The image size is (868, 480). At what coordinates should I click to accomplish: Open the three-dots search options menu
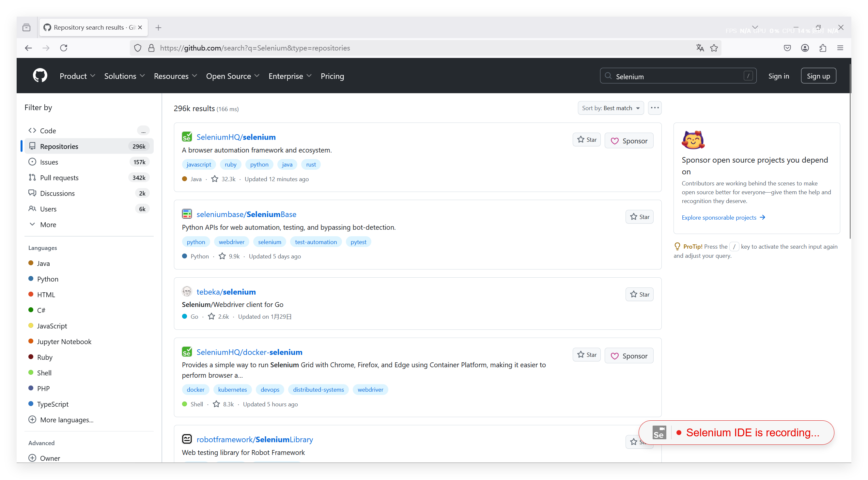tap(654, 108)
